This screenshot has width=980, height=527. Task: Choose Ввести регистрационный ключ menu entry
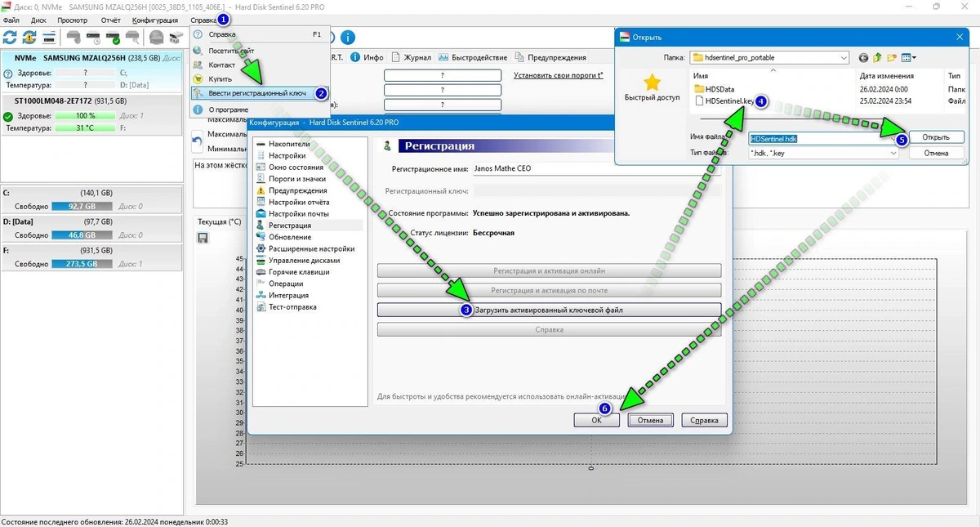[260, 94]
